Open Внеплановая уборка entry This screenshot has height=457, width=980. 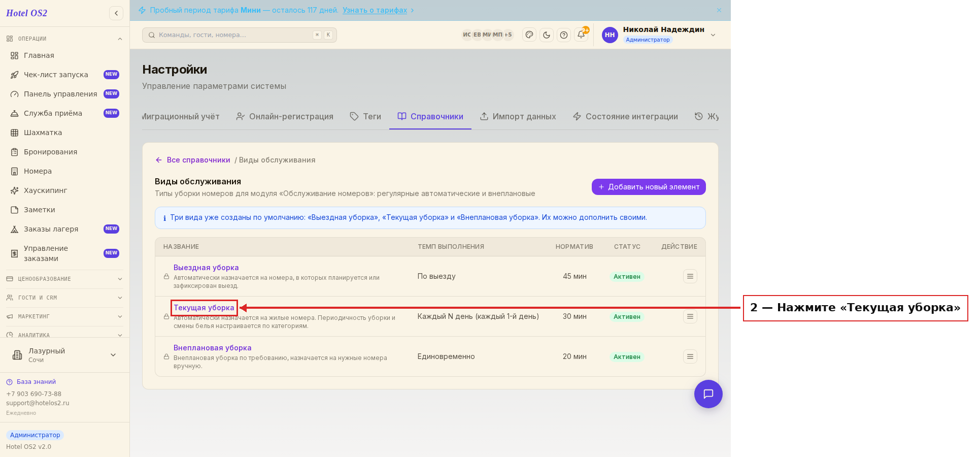pos(213,348)
